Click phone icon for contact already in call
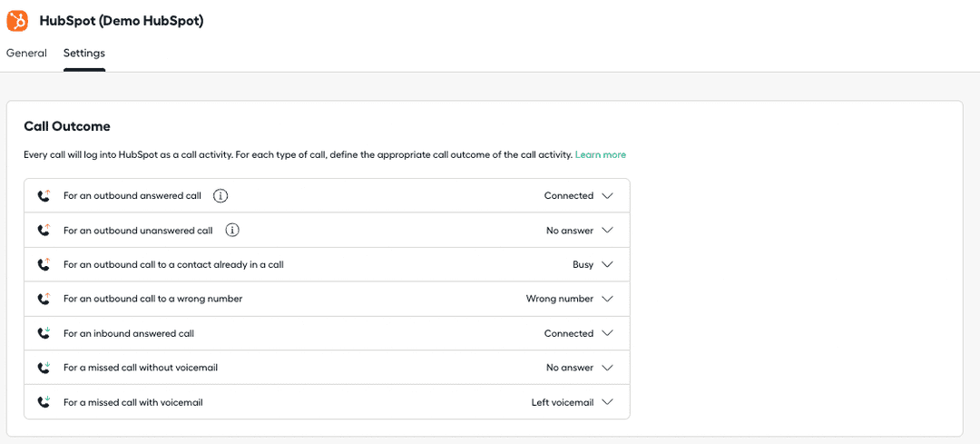The width and height of the screenshot is (980, 444). [x=44, y=264]
